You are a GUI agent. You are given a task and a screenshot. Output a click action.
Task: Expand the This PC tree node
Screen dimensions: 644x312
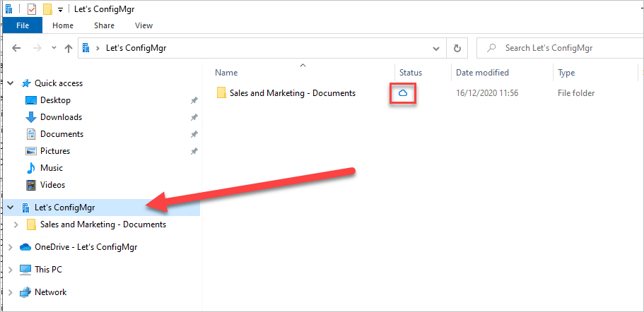point(11,270)
